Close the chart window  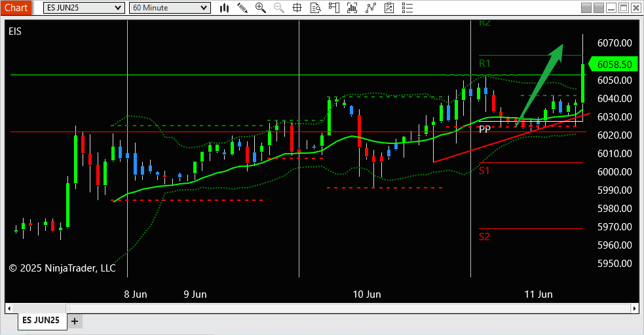635,8
